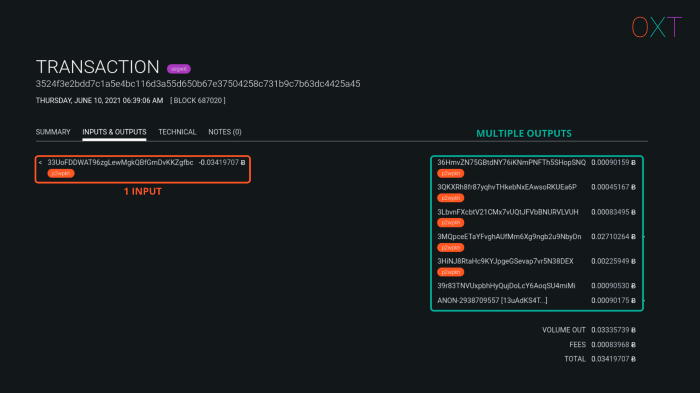Click p2wpkh tag under 3LbvnFXcbtV address
The image size is (700, 393).
(x=450, y=222)
